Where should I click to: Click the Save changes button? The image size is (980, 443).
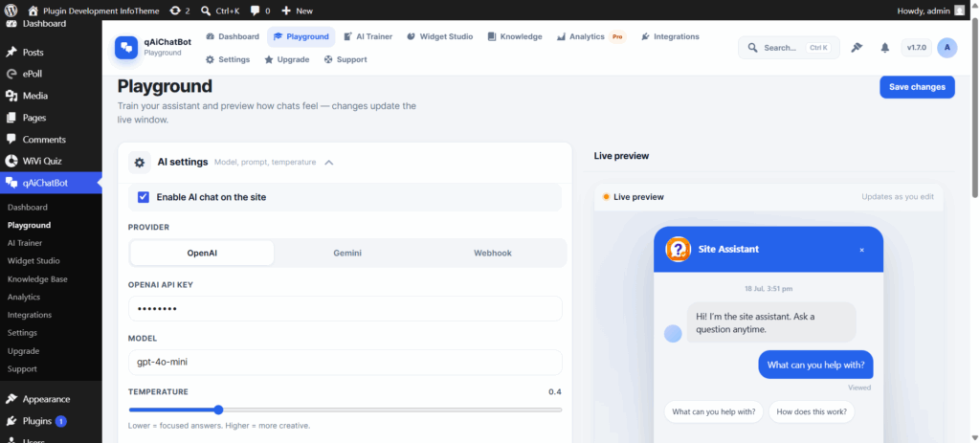pyautogui.click(x=917, y=87)
